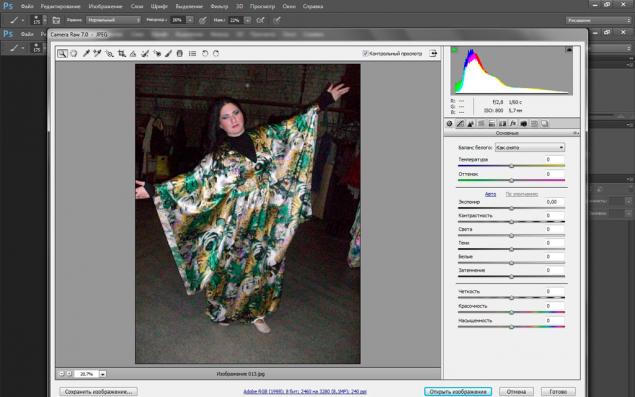Open the Snapshots panel tab
Image resolution: width=635 pixels, height=397 pixels.
(545, 124)
